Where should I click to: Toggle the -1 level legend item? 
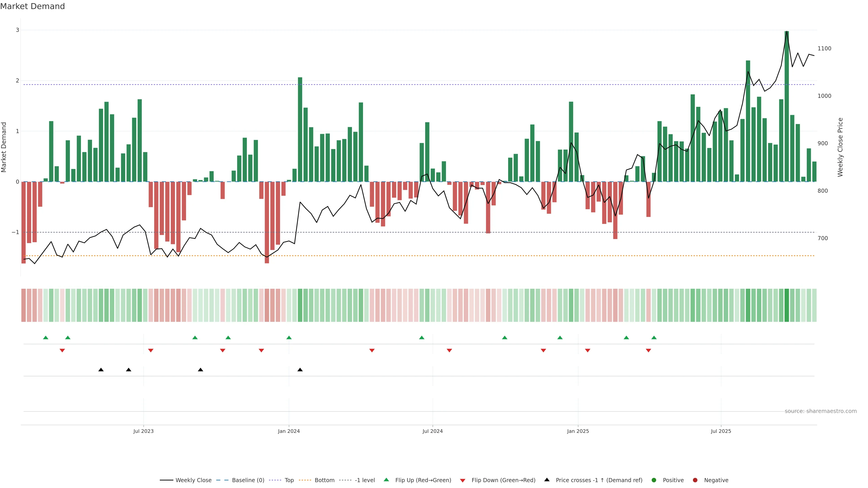(365, 480)
